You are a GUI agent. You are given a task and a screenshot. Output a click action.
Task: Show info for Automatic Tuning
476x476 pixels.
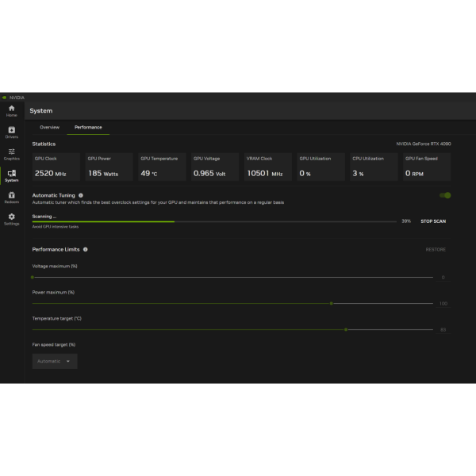[81, 195]
